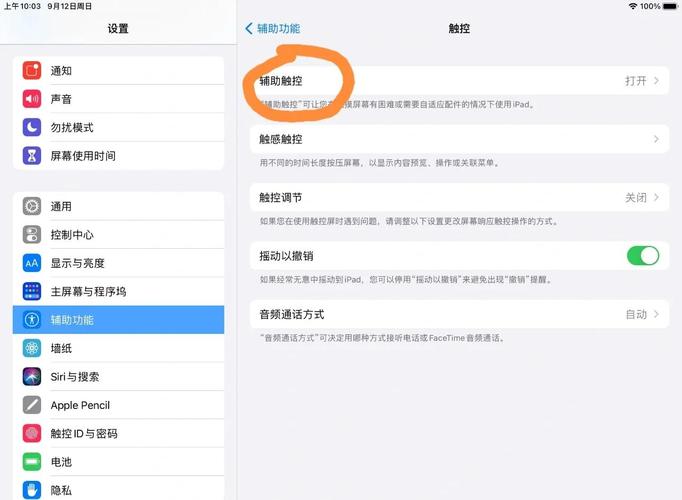Tap the red 通知 notification icon
This screenshot has height=500, width=682.
tap(32, 70)
